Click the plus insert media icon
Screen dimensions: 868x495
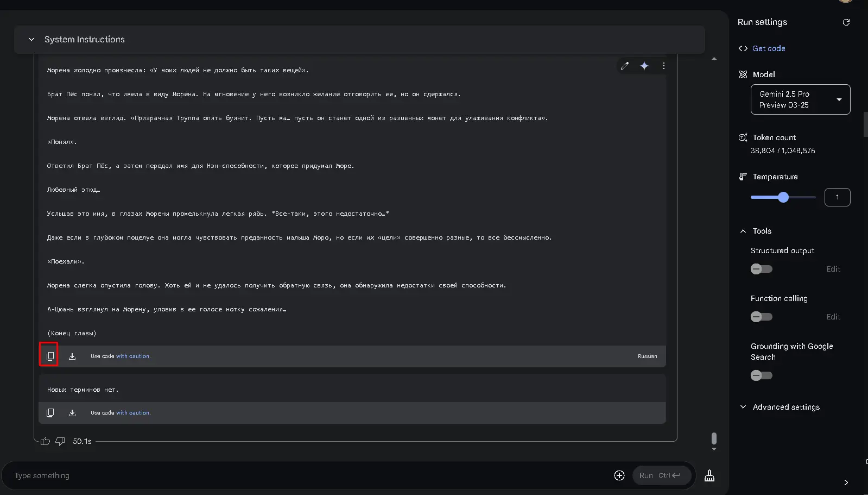point(619,475)
